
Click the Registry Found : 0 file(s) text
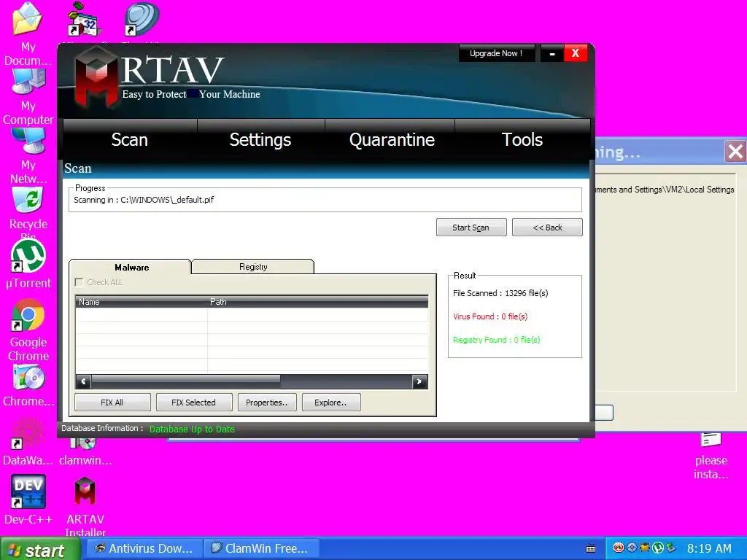[x=496, y=340]
